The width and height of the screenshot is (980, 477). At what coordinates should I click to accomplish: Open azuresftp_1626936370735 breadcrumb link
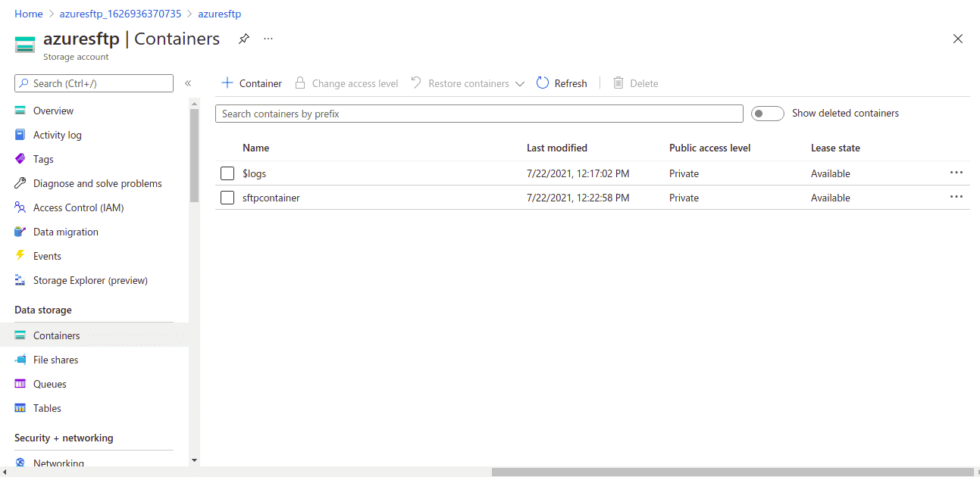tap(121, 14)
